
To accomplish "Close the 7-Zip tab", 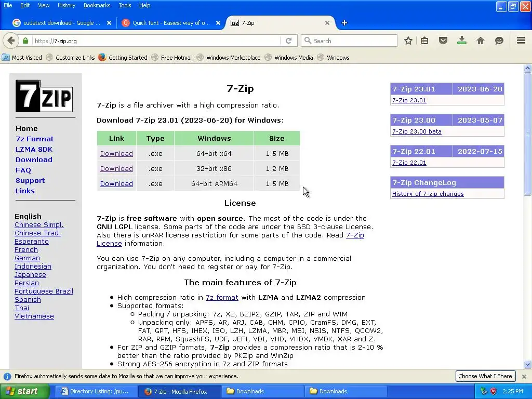I will [x=327, y=23].
